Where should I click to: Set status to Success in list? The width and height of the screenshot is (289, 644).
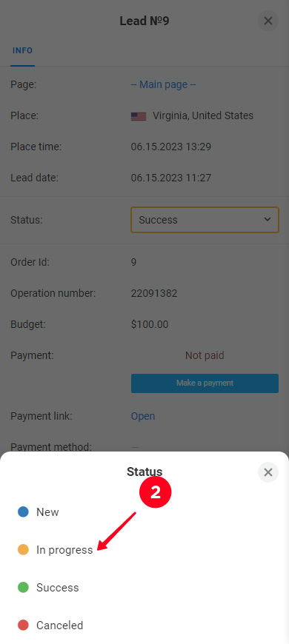click(57, 588)
